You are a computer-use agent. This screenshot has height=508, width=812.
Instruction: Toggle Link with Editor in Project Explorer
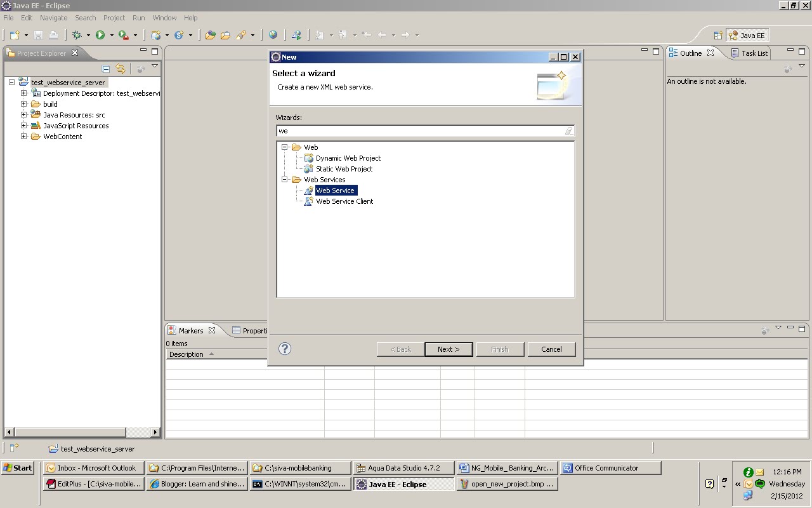coord(121,69)
